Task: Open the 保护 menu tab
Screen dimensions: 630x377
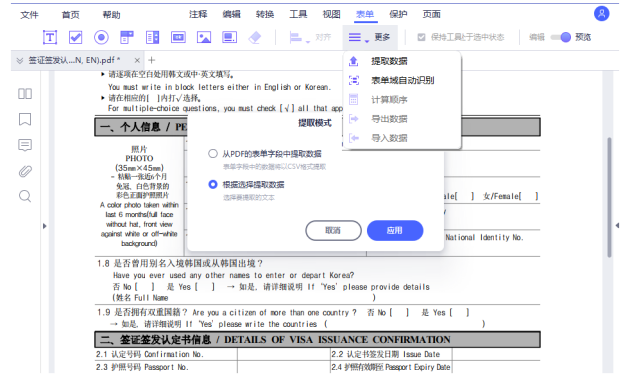Action: click(398, 14)
